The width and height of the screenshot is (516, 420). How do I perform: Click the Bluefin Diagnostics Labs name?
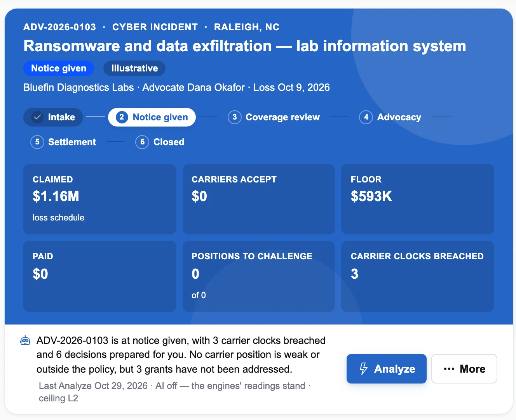pos(78,87)
